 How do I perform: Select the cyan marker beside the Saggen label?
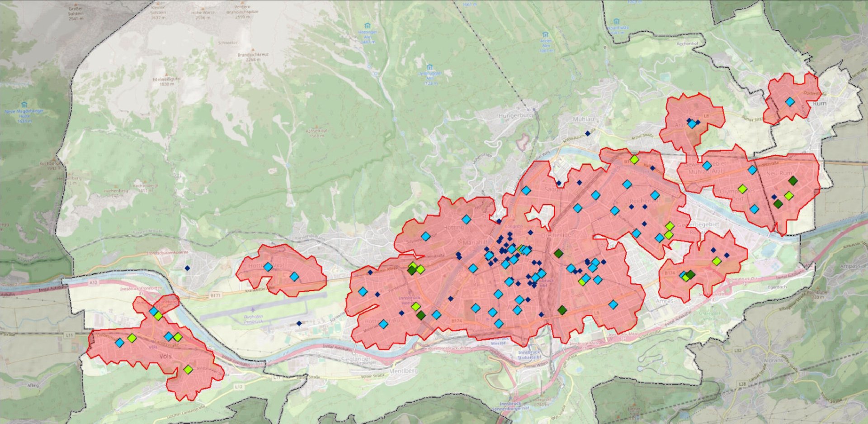click(526, 191)
